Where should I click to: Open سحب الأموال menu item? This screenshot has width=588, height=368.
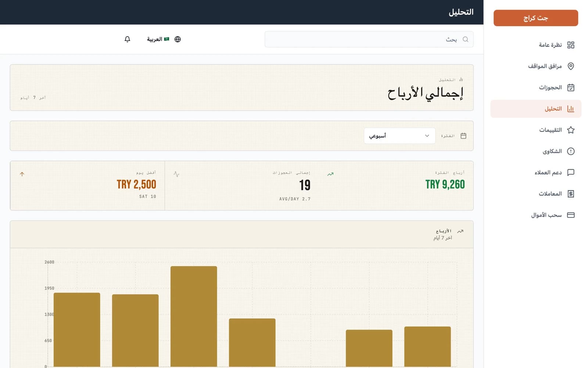(536, 215)
